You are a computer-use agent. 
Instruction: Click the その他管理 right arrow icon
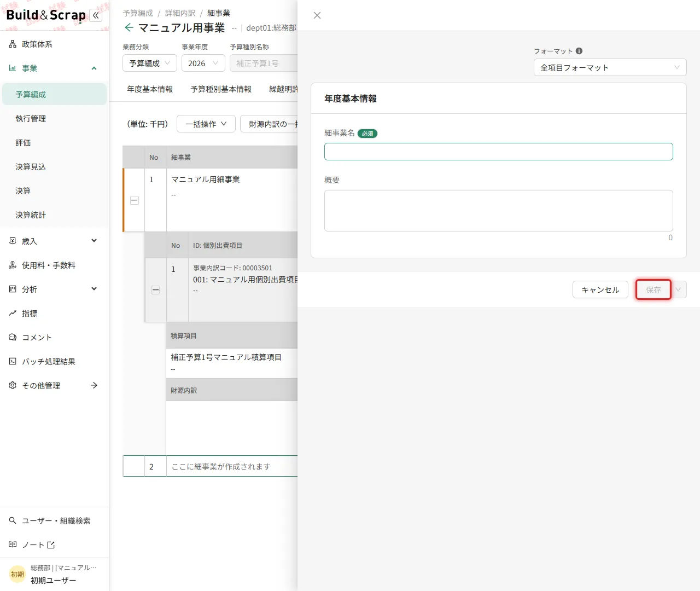(94, 385)
